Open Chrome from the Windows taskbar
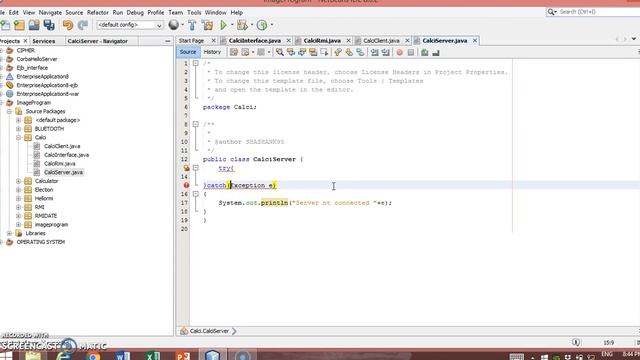The width and height of the screenshot is (640, 360). point(93,356)
